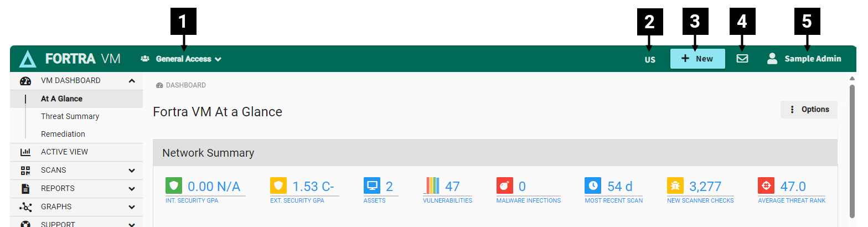Click the yellow Ext. Security GPA shield icon
Screen dimensions: 868x227
278,186
